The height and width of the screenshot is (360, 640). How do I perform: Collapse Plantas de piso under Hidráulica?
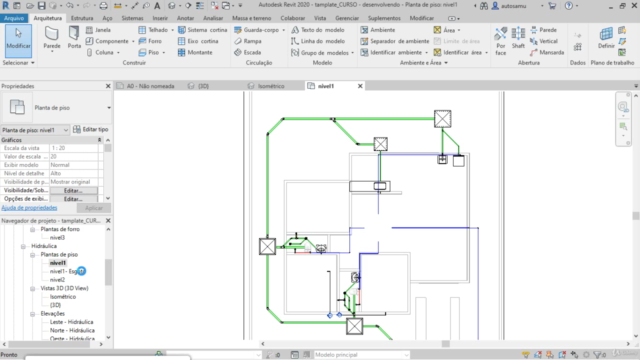32,255
